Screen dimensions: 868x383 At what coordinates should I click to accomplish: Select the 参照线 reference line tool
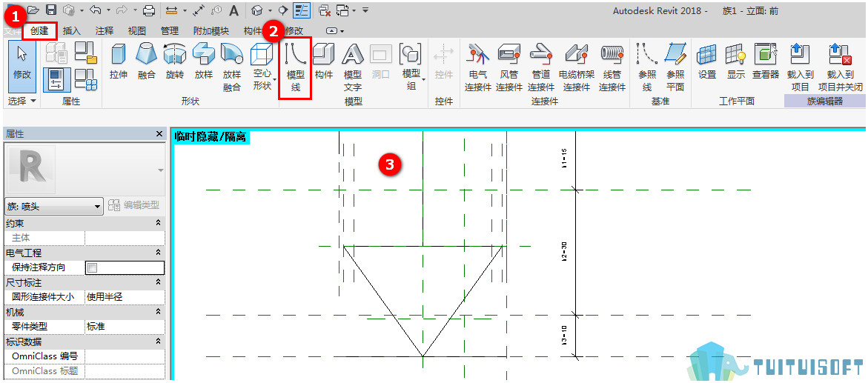[646, 67]
